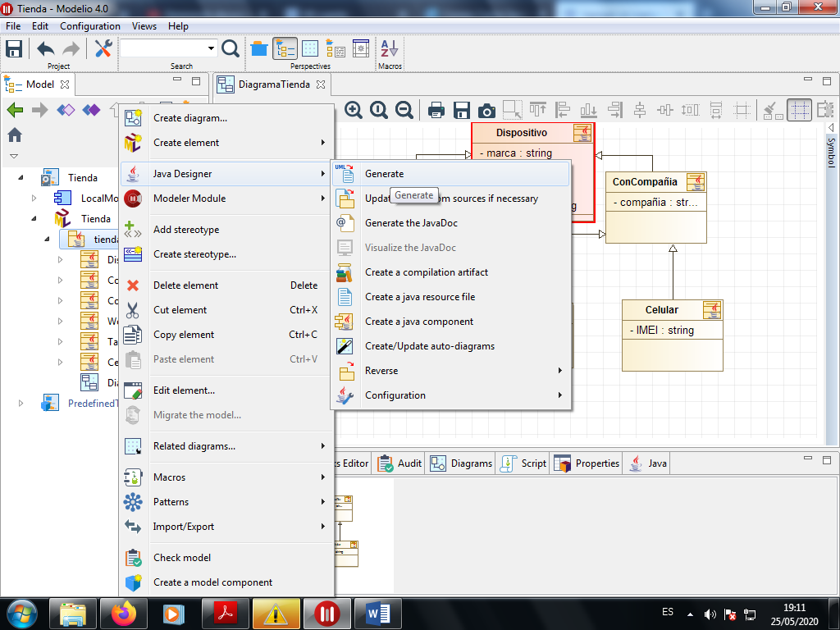Open the File menu

[13, 26]
